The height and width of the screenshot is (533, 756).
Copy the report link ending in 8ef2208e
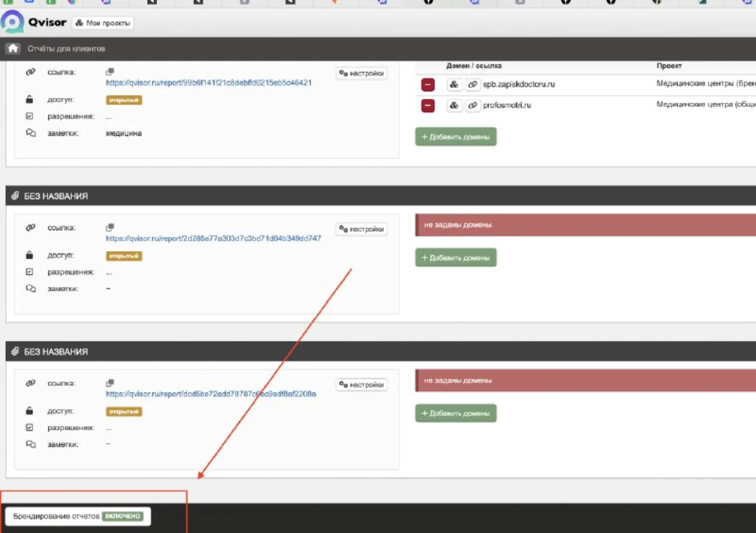point(110,383)
